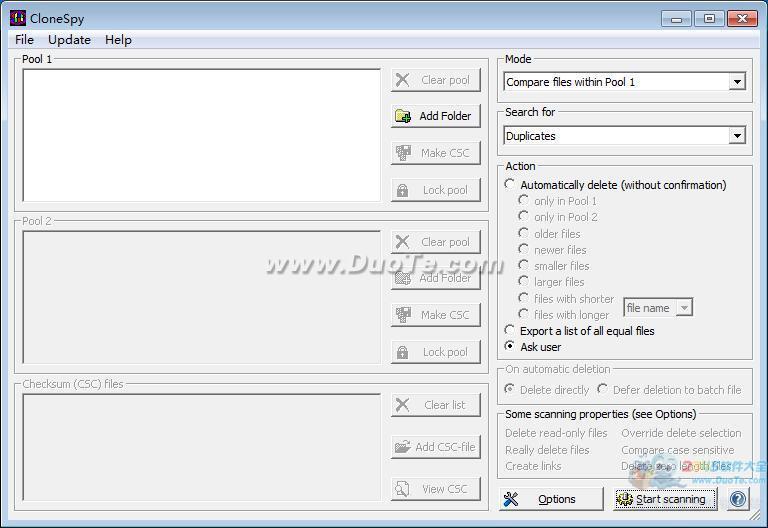The width and height of the screenshot is (768, 528).
Task: Click the Delete read-only files text
Action: [556, 433]
